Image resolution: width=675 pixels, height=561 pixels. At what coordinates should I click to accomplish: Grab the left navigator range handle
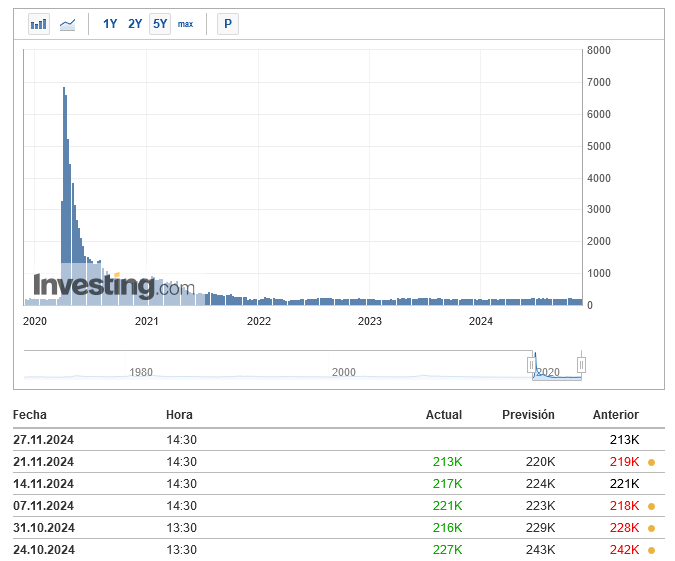click(531, 365)
